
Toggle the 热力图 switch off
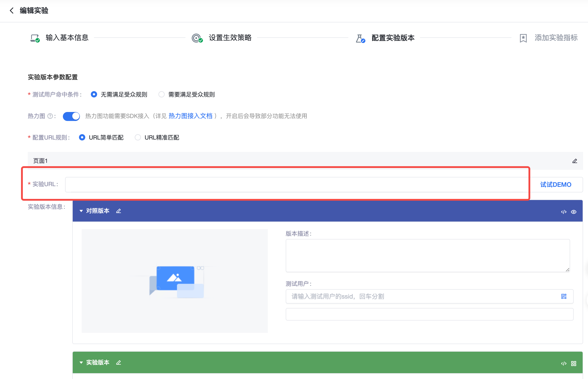coord(71,116)
